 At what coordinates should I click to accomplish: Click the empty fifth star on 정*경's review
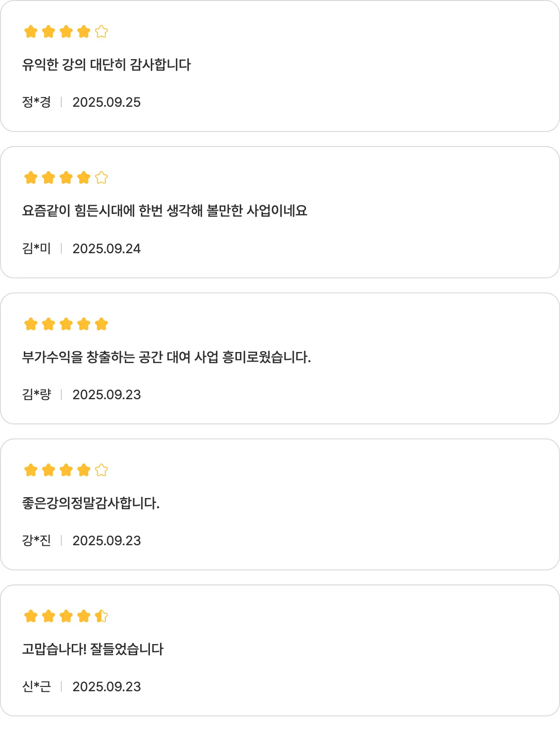101,32
